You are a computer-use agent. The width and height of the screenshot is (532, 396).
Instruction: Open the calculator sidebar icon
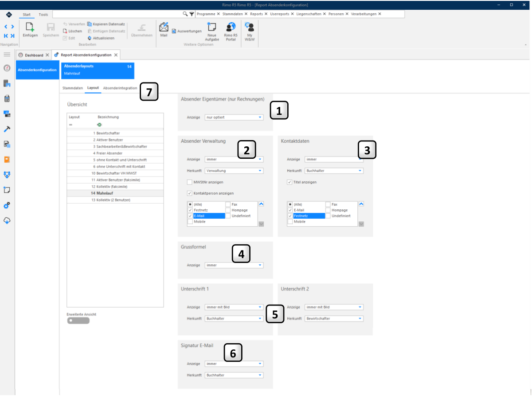tap(7, 98)
